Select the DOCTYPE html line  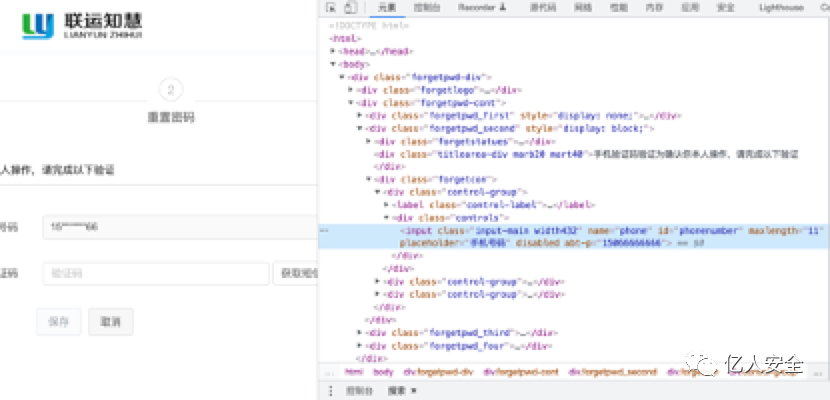[x=368, y=25]
